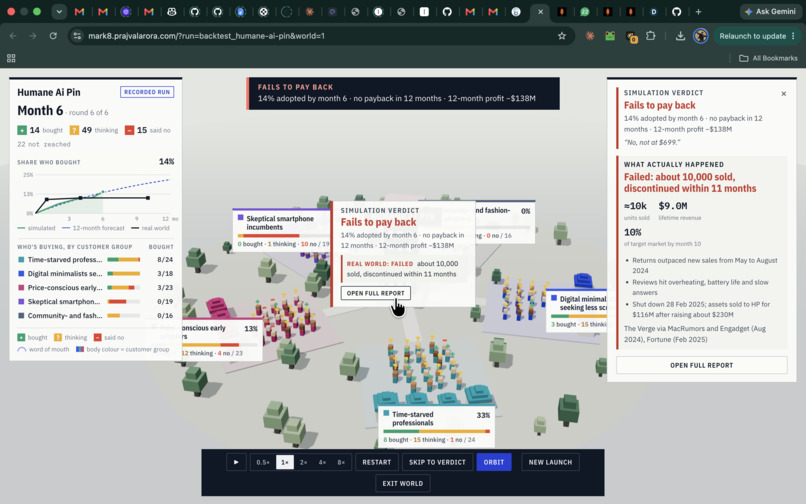
Task: Click the 'real world' chart legend entry
Action: [x=150, y=228]
